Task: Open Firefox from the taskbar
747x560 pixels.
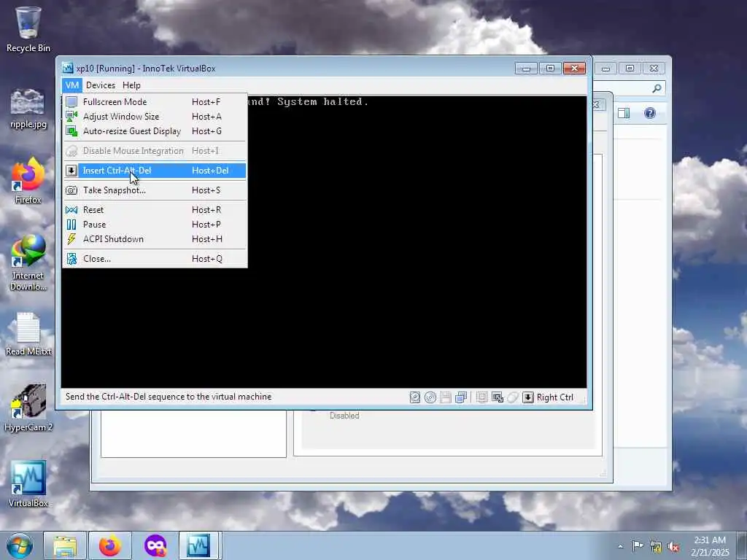Action: point(109,545)
